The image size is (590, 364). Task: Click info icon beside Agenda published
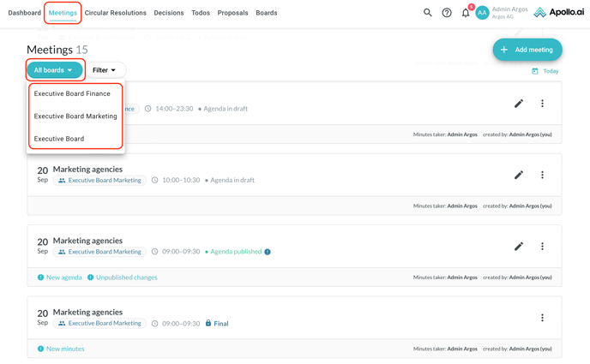268,252
